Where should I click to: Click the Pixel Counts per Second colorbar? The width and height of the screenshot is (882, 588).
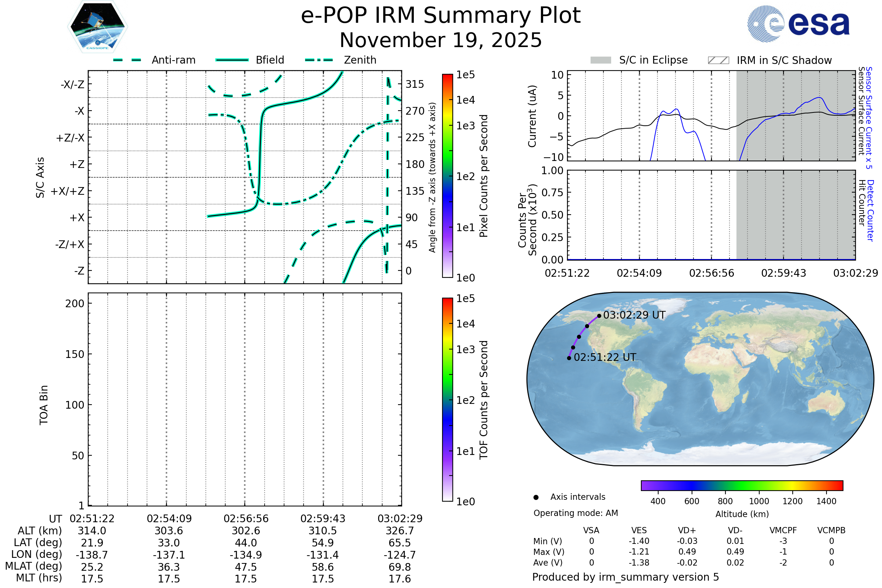click(x=447, y=176)
